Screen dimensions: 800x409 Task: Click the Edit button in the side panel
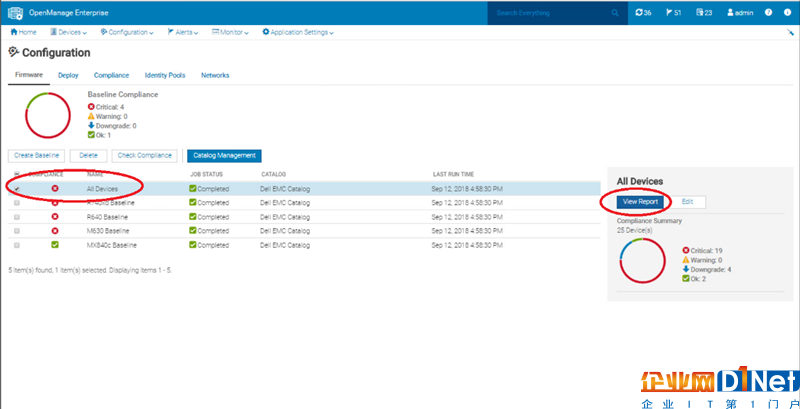(x=687, y=202)
